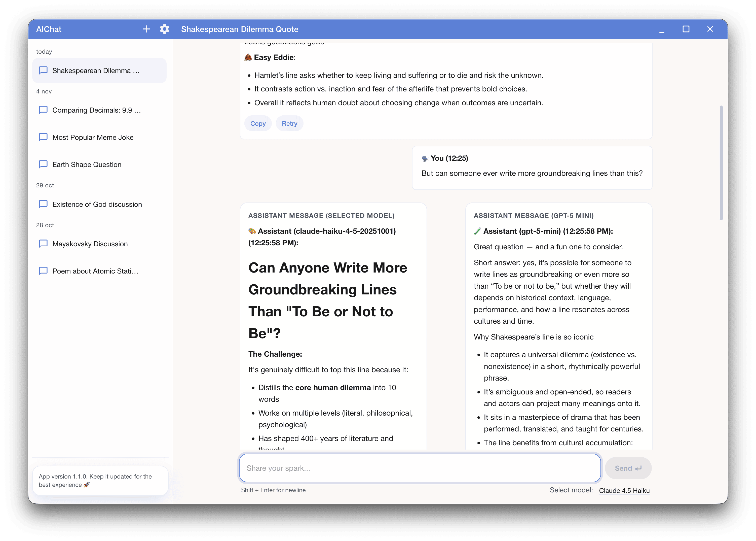Open Claude 4.5 Haiku model selector
Screen dimensions: 756x541
point(624,490)
